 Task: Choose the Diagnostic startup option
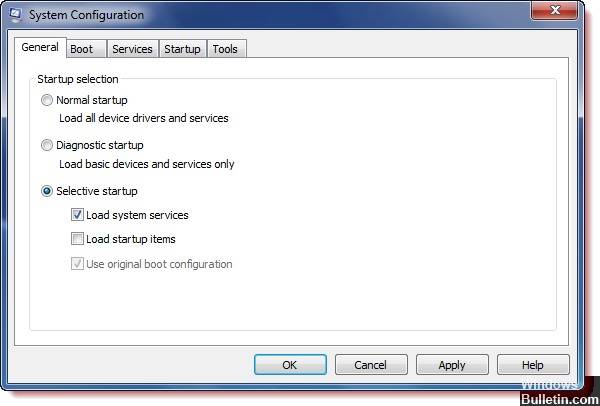pyautogui.click(x=47, y=145)
